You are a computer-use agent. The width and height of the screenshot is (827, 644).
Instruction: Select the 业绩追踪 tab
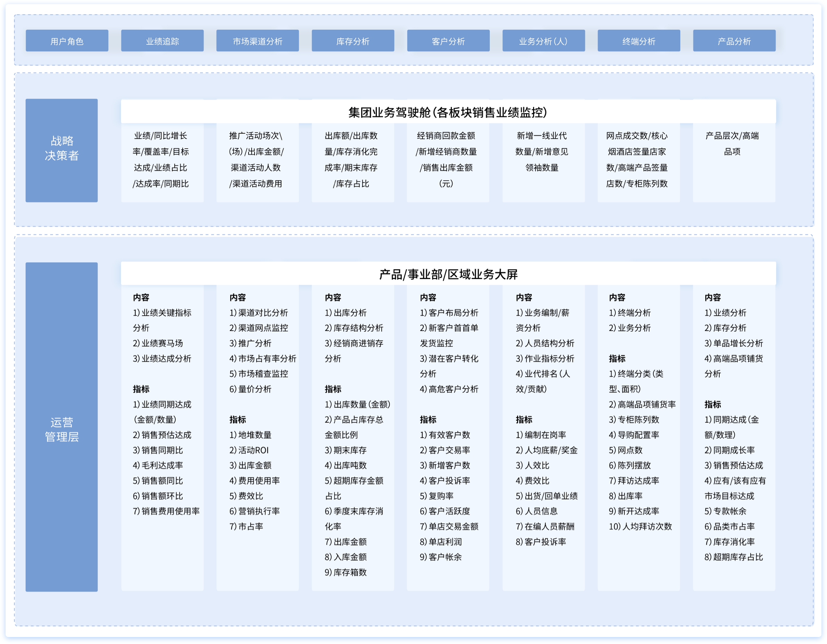pos(162,41)
